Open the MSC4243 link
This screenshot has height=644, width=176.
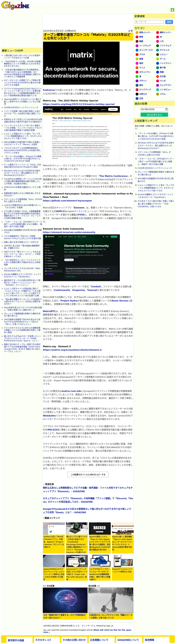(x=53, y=430)
